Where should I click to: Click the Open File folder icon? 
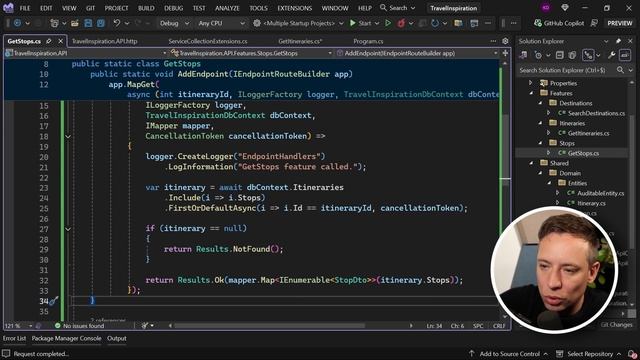[75, 23]
